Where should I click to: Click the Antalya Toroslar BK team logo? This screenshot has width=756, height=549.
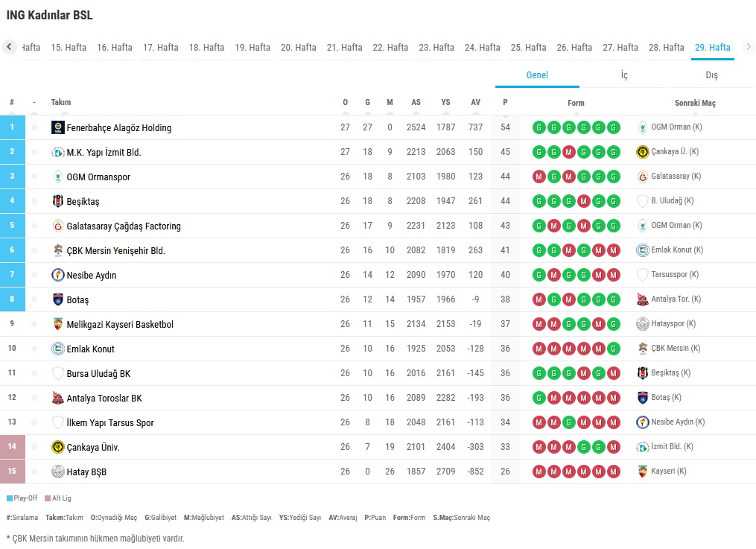click(x=58, y=398)
